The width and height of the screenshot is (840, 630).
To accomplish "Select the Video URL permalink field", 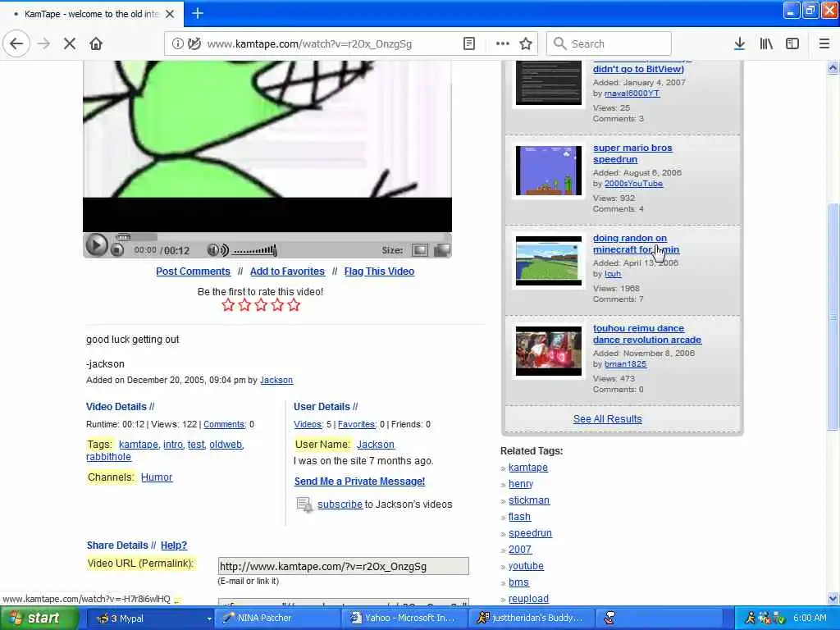I will (x=344, y=566).
